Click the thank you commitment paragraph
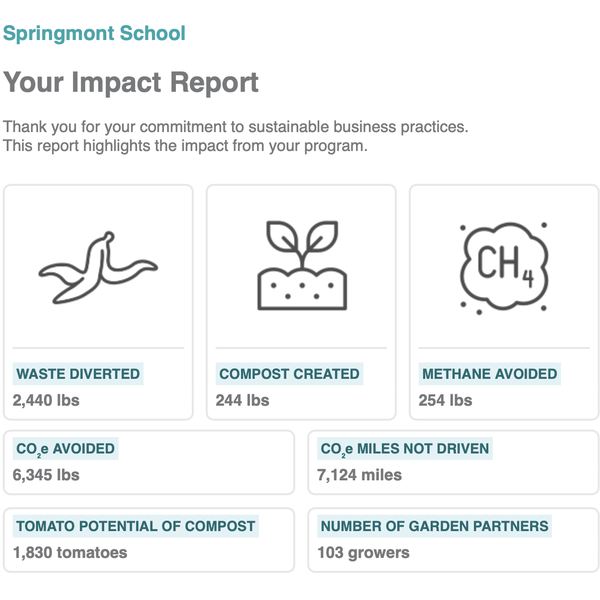Image resolution: width=600 pixels, height=600 pixels. [x=235, y=136]
